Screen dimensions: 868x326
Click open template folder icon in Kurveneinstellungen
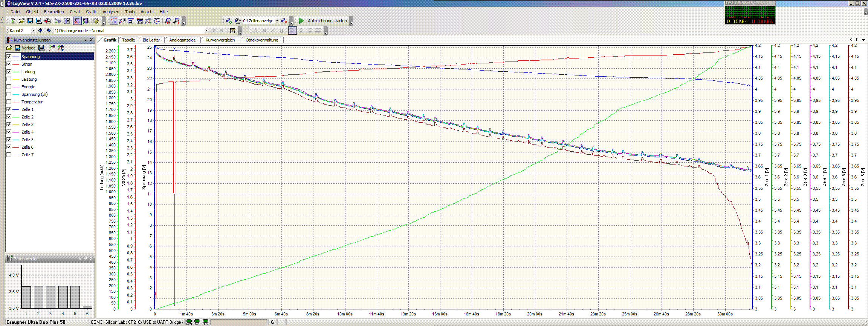point(9,48)
